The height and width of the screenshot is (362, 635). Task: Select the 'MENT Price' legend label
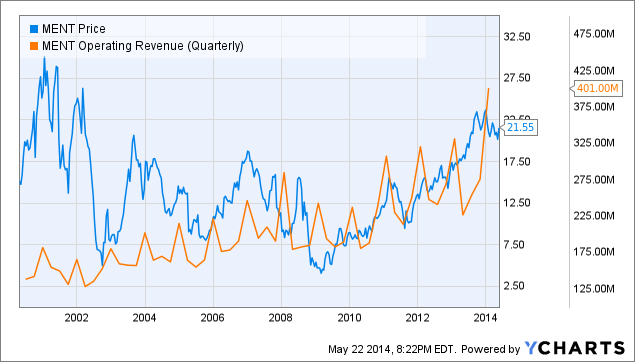(74, 29)
